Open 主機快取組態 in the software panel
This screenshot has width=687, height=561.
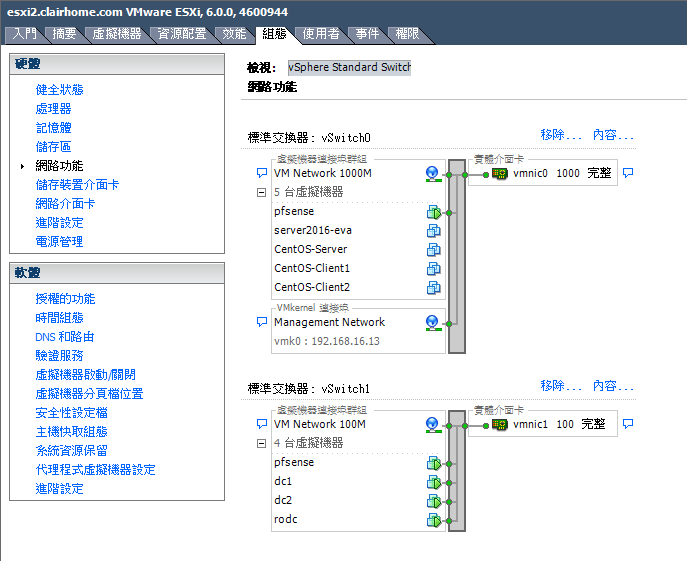click(x=71, y=432)
